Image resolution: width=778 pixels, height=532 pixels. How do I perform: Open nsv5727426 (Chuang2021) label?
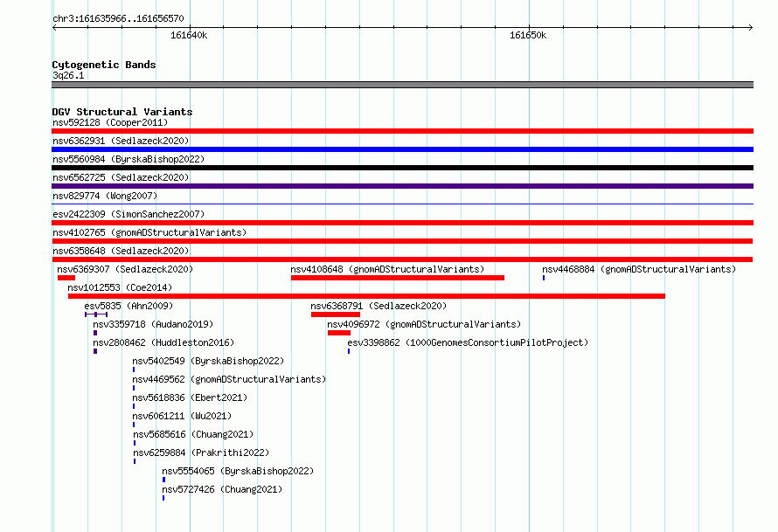point(222,489)
